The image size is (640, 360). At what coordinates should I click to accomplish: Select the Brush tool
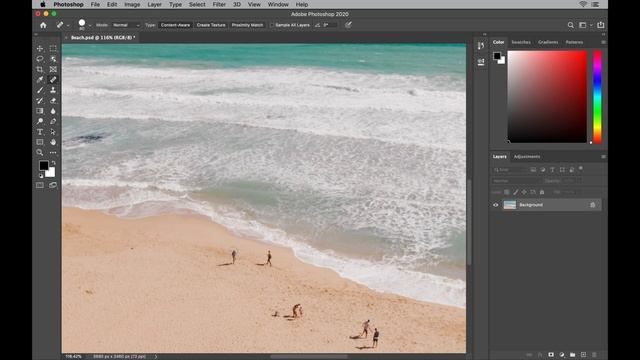pyautogui.click(x=40, y=90)
